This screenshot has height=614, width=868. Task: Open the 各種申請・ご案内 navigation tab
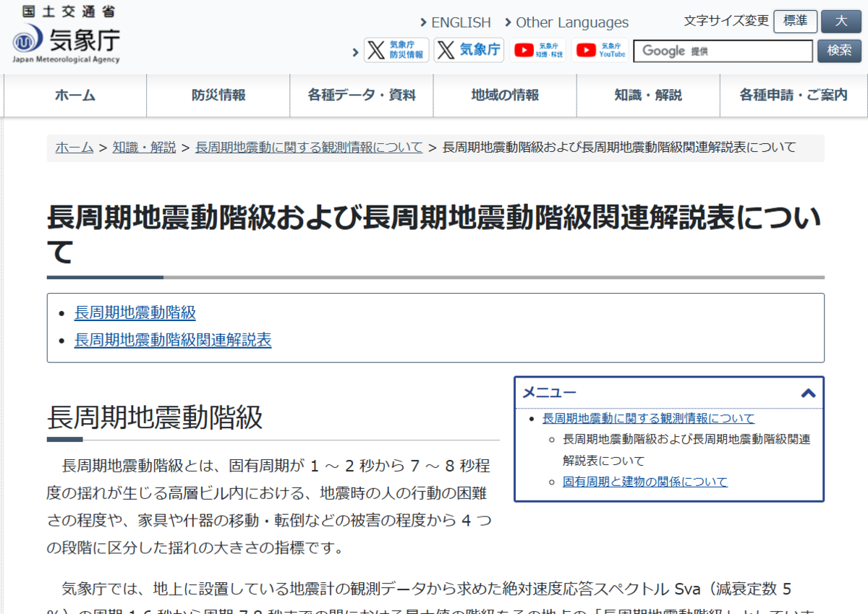tap(793, 95)
